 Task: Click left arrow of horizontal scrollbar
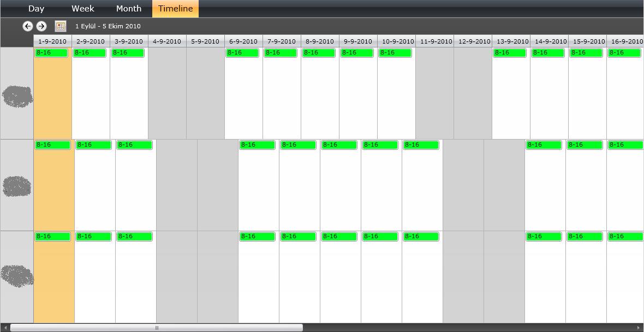(x=5, y=328)
